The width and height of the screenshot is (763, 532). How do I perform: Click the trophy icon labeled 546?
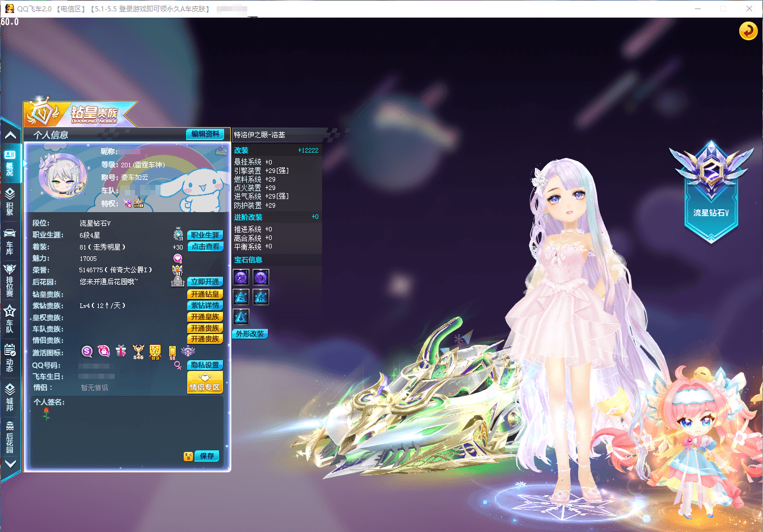click(138, 352)
